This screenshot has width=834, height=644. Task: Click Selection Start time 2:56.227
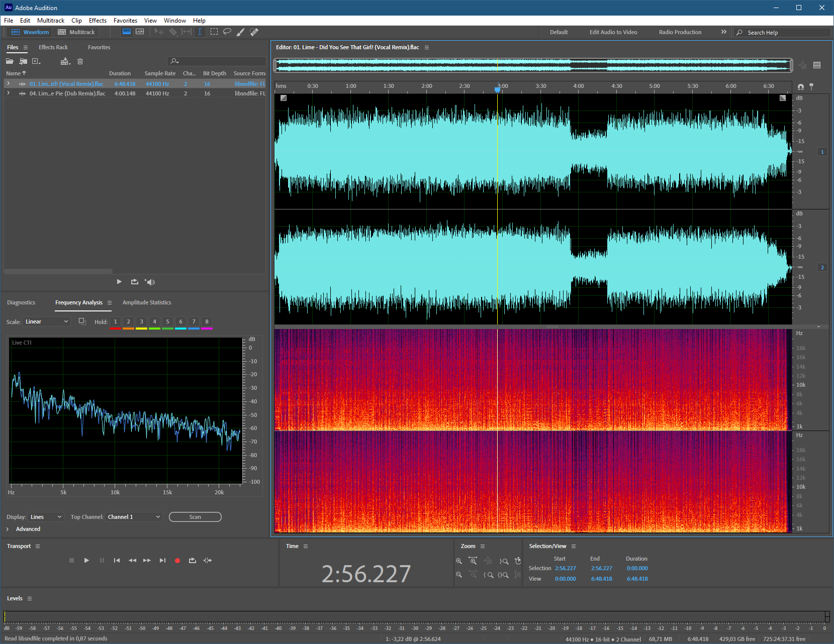coord(566,568)
